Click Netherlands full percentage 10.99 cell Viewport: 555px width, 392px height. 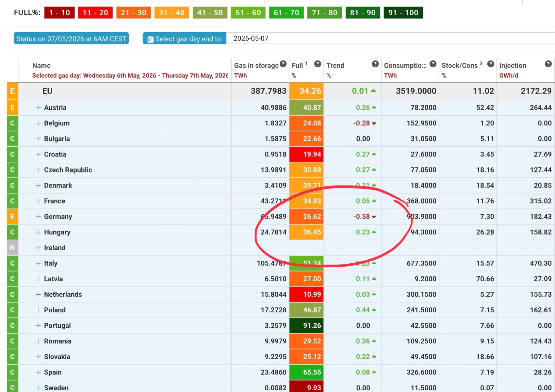tap(306, 294)
